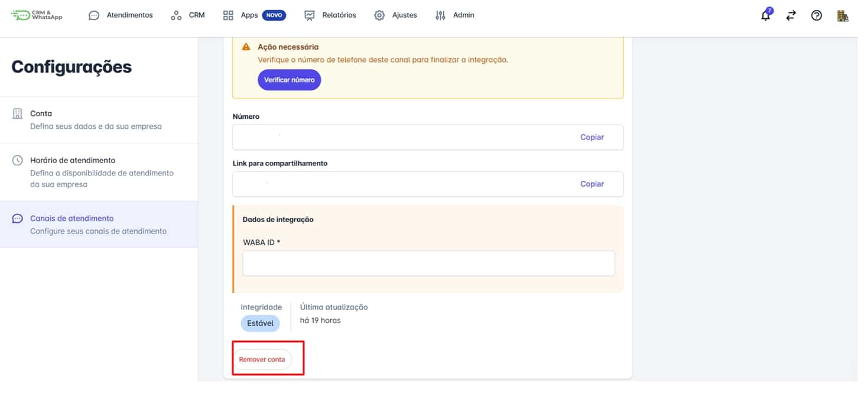Click the WABA ID input field
Image resolution: width=868 pixels, height=407 pixels.
(x=428, y=263)
